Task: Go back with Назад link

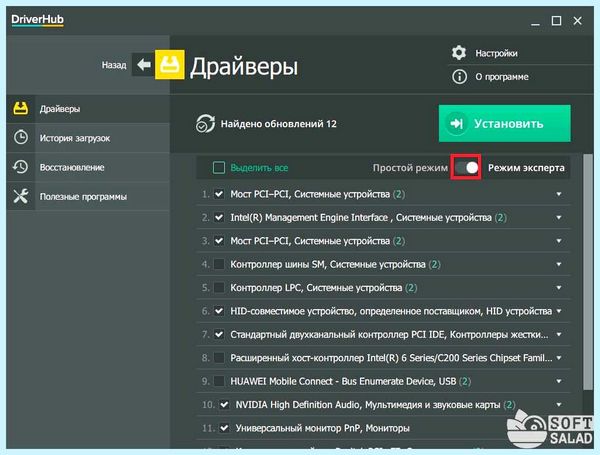Action: pos(114,65)
